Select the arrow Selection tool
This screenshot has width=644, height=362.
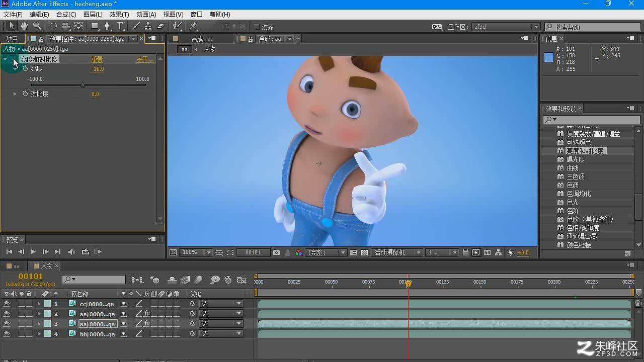(x=12, y=26)
